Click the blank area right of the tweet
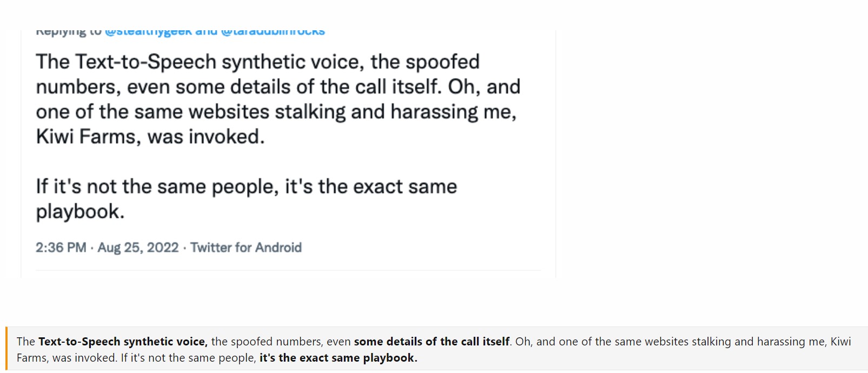Viewport: 868px width, 373px height. coord(703,151)
